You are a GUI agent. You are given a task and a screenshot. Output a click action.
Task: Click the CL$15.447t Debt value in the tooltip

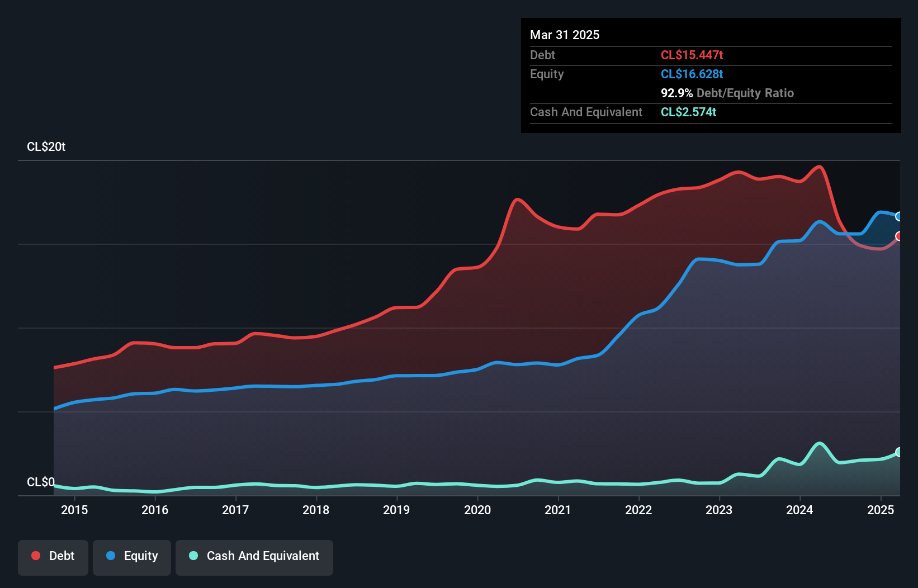[x=692, y=55]
